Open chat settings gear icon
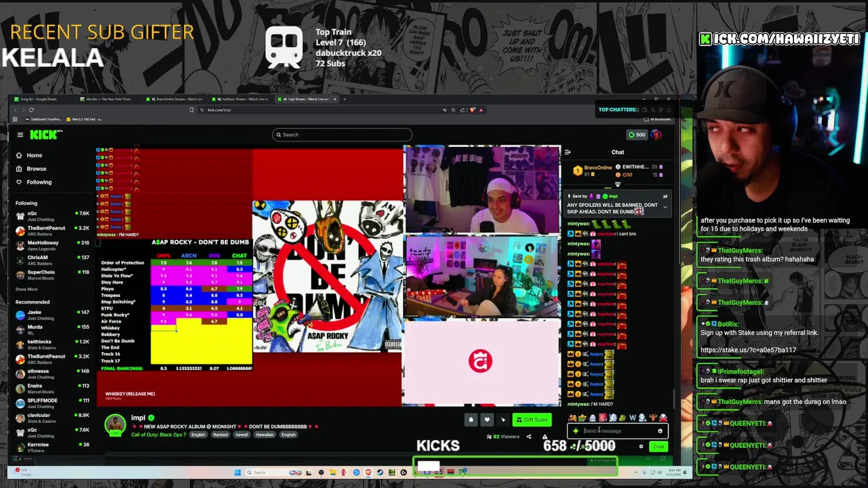Viewport: 868px width, 488px height. point(641,447)
